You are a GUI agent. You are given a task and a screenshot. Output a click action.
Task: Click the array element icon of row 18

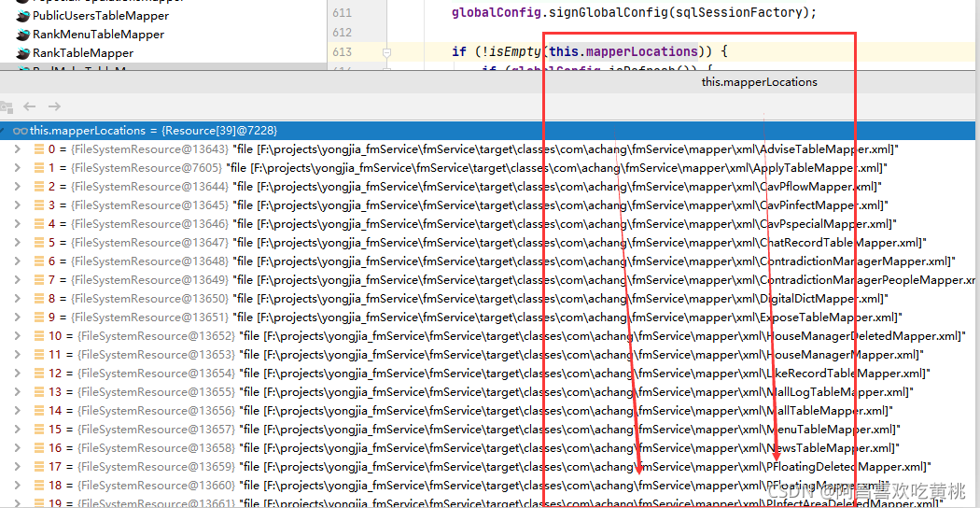point(39,486)
